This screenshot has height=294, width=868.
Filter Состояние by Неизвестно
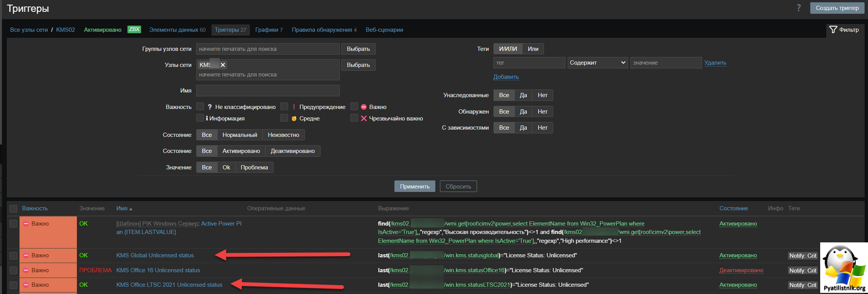coord(283,135)
